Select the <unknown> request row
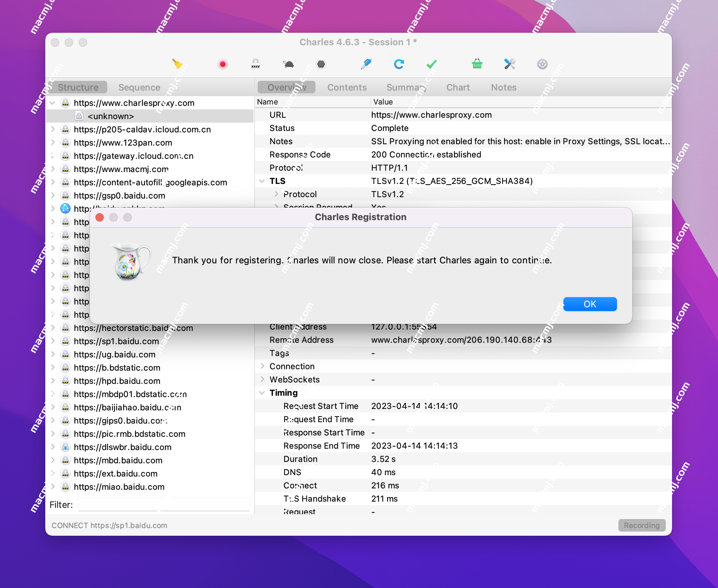 tap(150, 116)
